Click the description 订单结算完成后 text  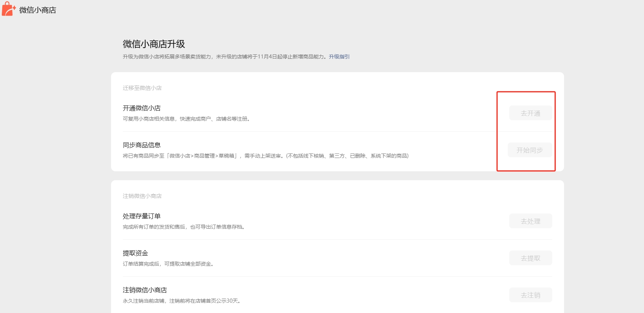click(169, 264)
